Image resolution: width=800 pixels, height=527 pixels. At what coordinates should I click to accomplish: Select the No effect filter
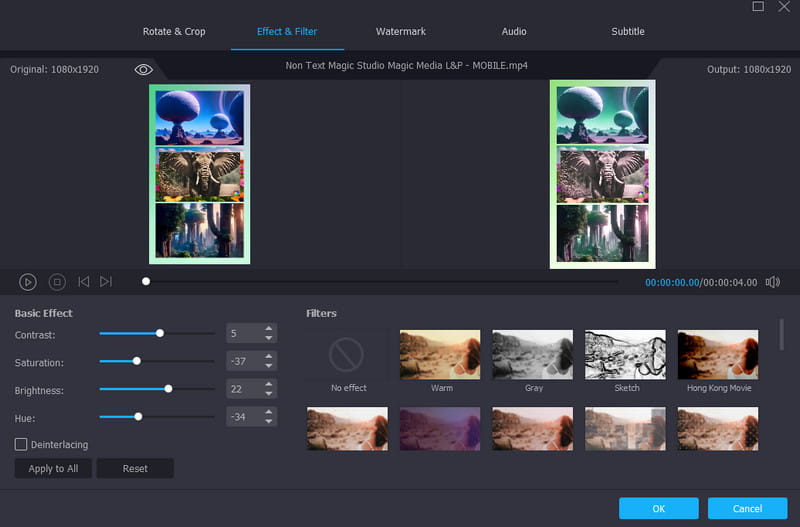point(348,355)
